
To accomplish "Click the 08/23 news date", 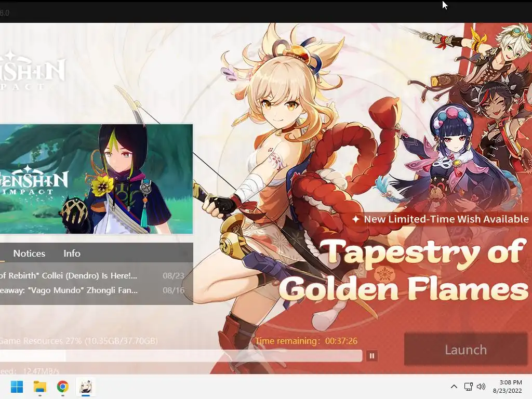I will [x=174, y=275].
